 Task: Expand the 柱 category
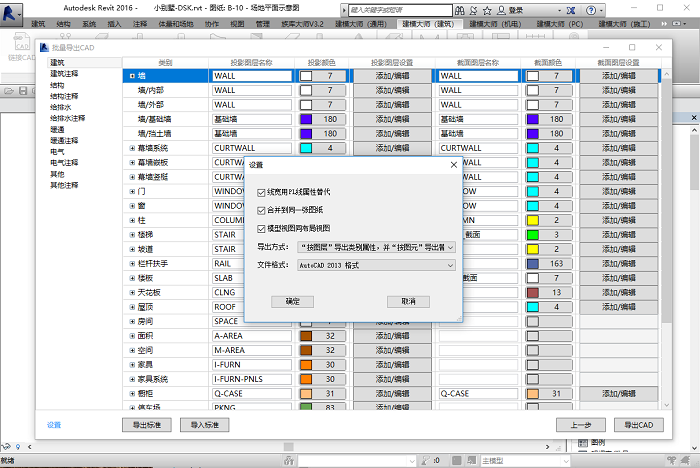[x=132, y=220]
